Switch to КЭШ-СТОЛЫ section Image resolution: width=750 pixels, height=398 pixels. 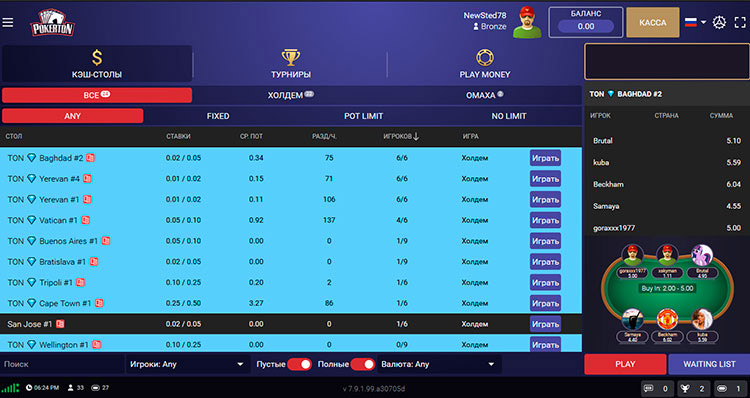point(97,64)
